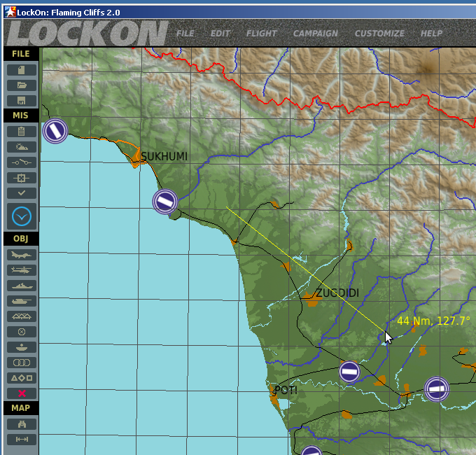This screenshot has height=455, width=476.
Task: Open the FLIGHT menu
Action: pyautogui.click(x=261, y=34)
